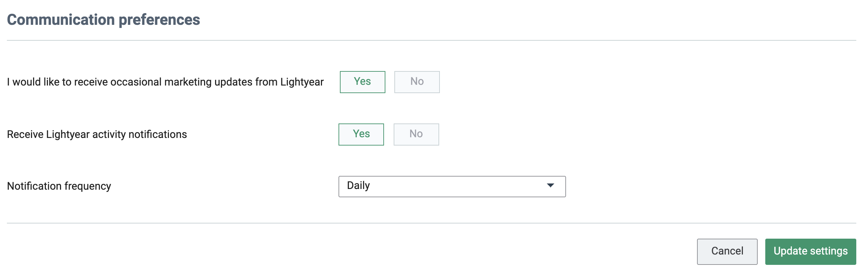Turn off Lightyear activity notifications

click(416, 134)
